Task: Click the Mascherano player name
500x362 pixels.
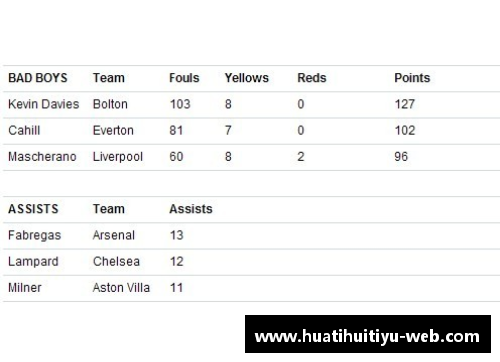Action: click(x=42, y=157)
